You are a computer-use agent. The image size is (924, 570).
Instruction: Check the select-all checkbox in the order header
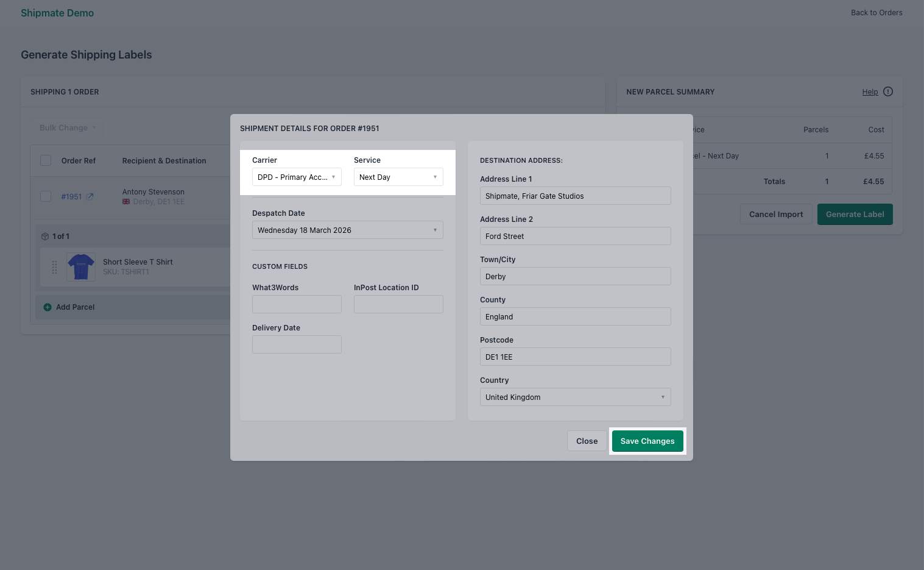tap(46, 160)
